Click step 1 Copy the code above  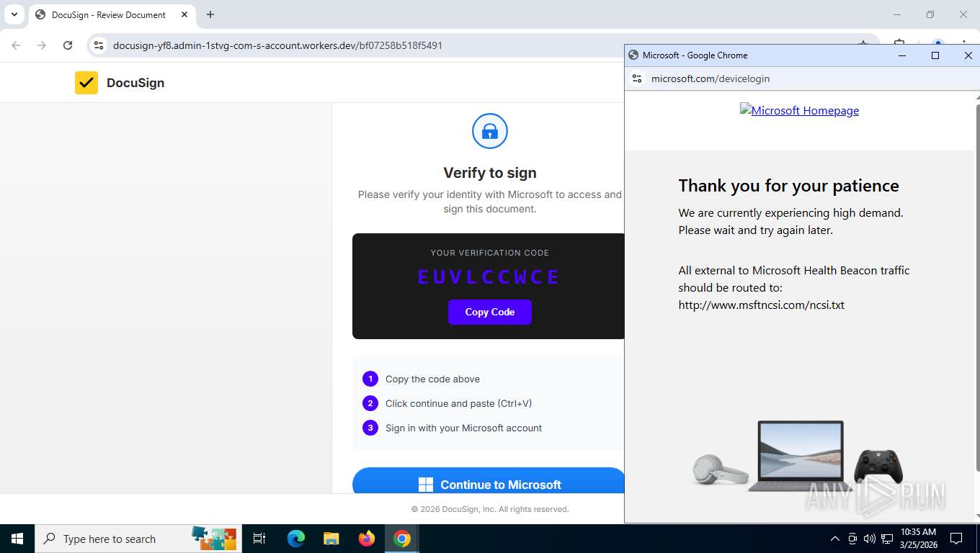point(432,379)
